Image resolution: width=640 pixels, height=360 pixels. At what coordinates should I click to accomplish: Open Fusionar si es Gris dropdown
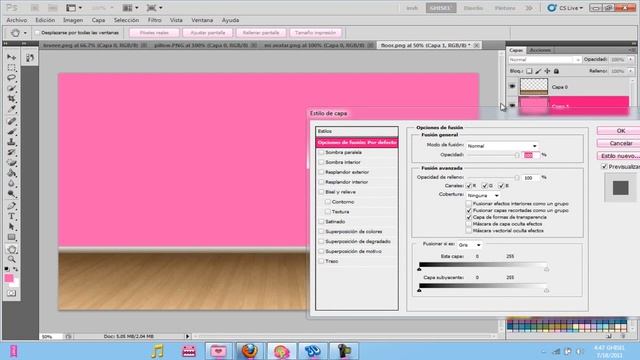[469, 245]
